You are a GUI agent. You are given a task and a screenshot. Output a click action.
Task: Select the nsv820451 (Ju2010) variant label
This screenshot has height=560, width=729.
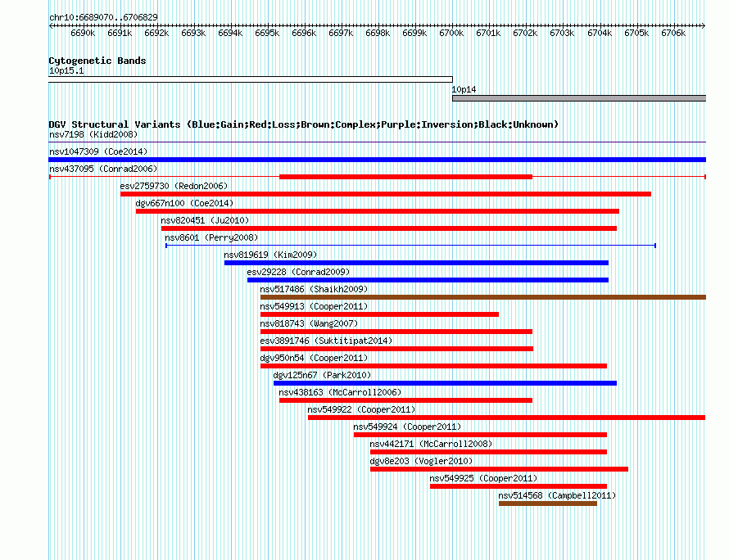pos(205,221)
